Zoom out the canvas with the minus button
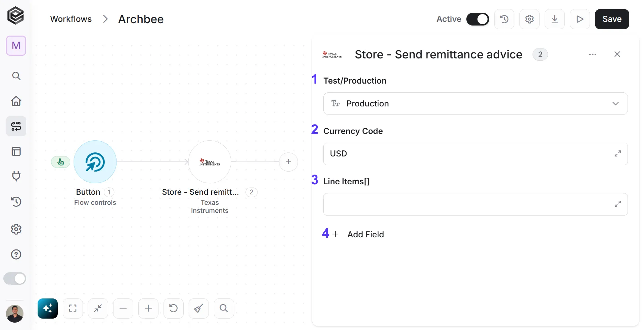 [x=123, y=309]
